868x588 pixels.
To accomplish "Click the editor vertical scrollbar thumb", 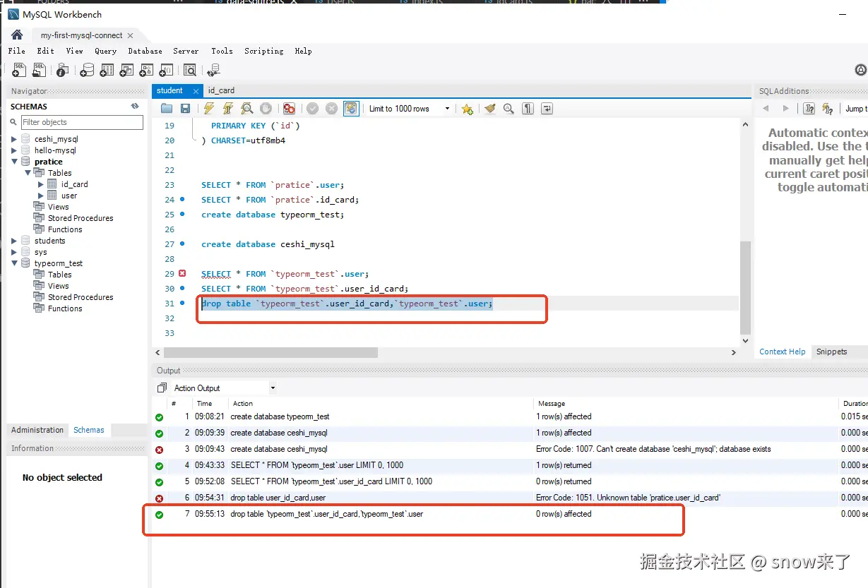I will coord(745,287).
